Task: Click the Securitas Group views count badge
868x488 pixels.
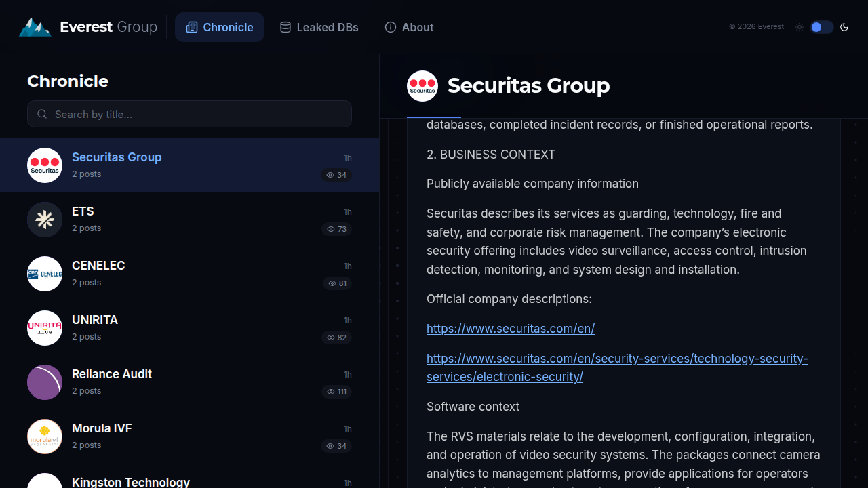Action: click(x=336, y=175)
